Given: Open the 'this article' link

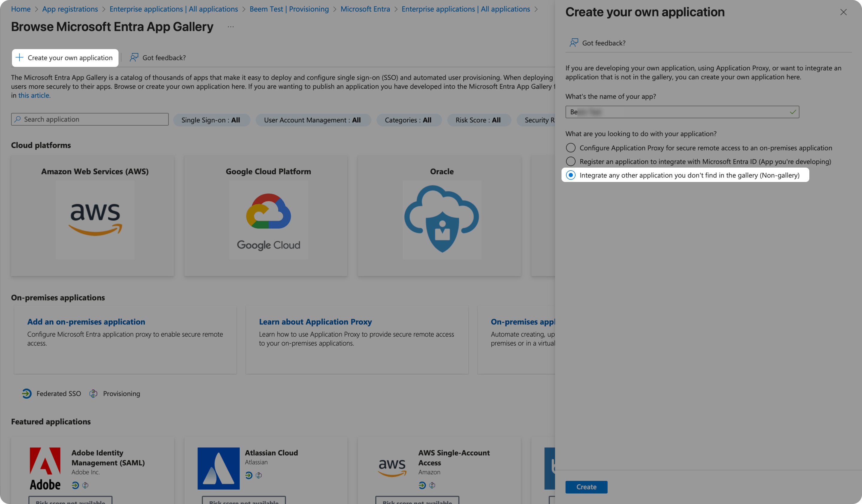Looking at the screenshot, I should [x=34, y=95].
